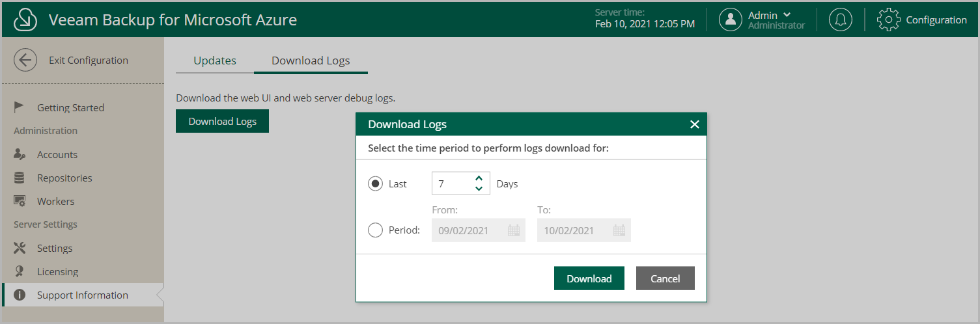Open the notifications bell icon
The height and width of the screenshot is (324, 980).
click(841, 20)
